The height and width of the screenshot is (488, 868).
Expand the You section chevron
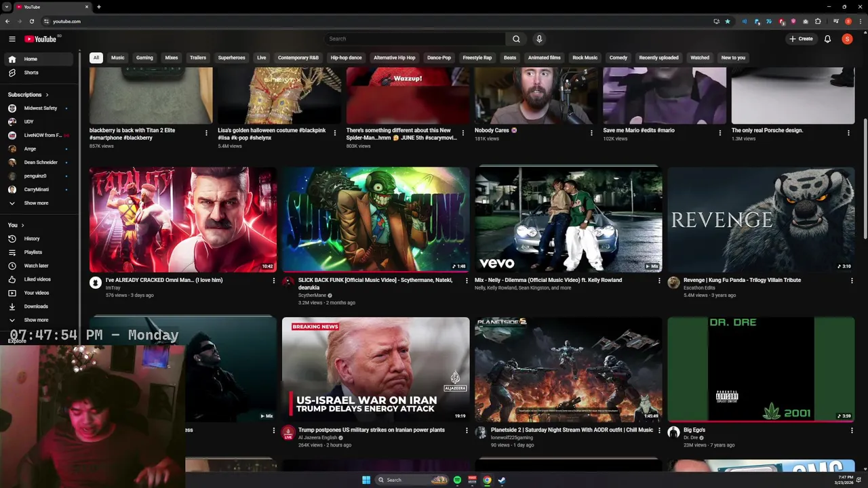tap(22, 225)
